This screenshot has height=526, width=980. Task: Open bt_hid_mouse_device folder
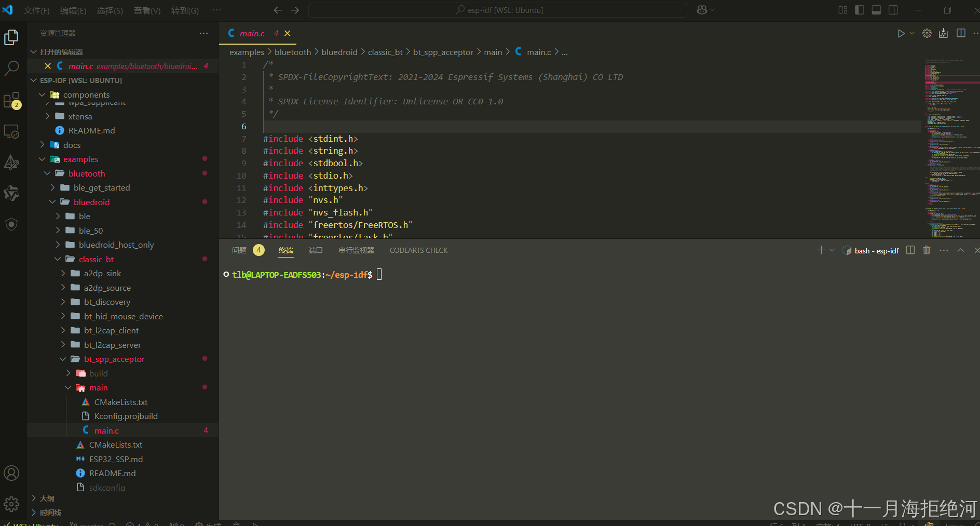coord(124,316)
